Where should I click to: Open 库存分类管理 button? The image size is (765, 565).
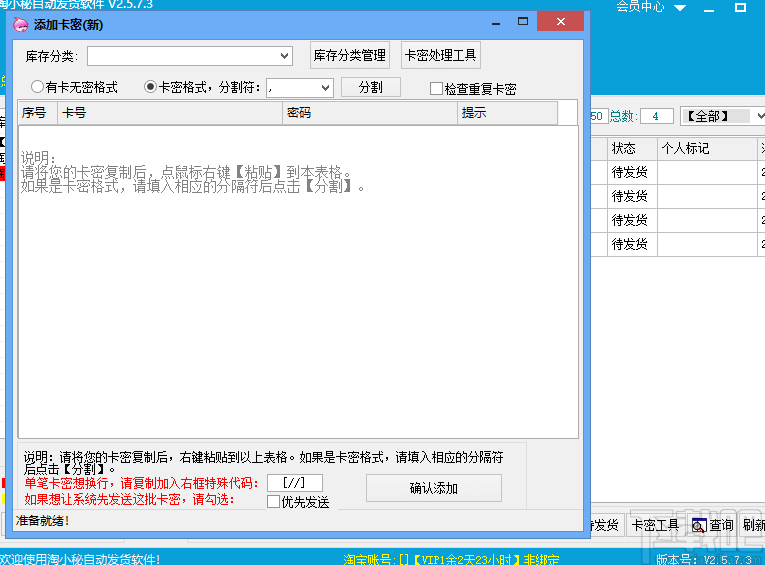coord(350,55)
